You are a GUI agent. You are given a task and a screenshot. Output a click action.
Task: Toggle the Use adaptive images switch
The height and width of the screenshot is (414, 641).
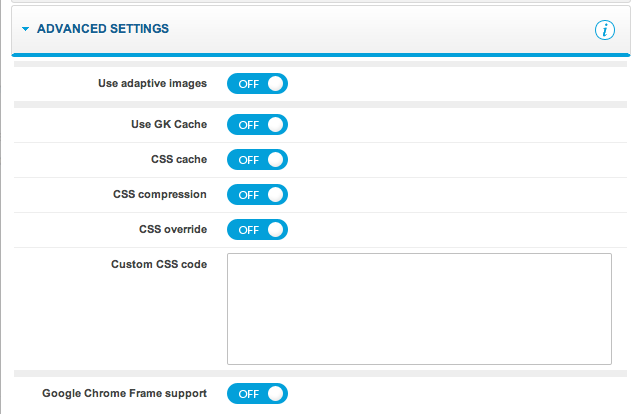[257, 84]
